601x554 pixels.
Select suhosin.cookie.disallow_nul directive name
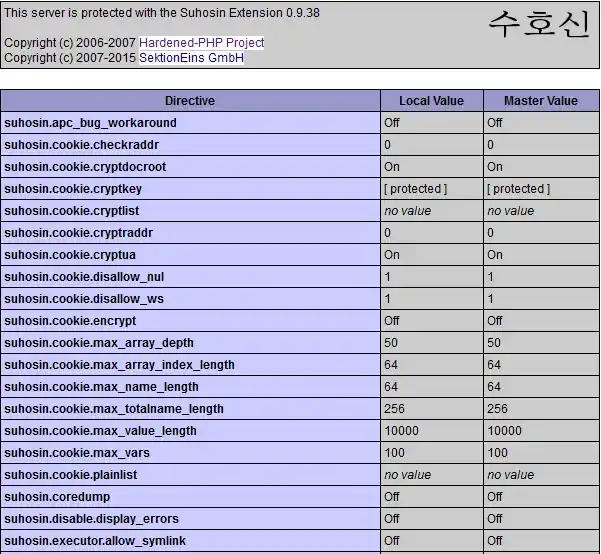point(84,277)
